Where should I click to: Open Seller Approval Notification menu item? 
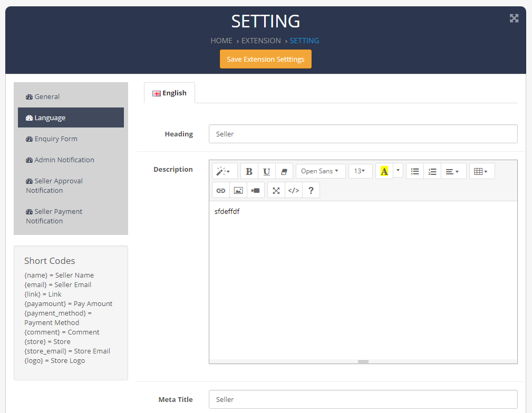pyautogui.click(x=71, y=185)
